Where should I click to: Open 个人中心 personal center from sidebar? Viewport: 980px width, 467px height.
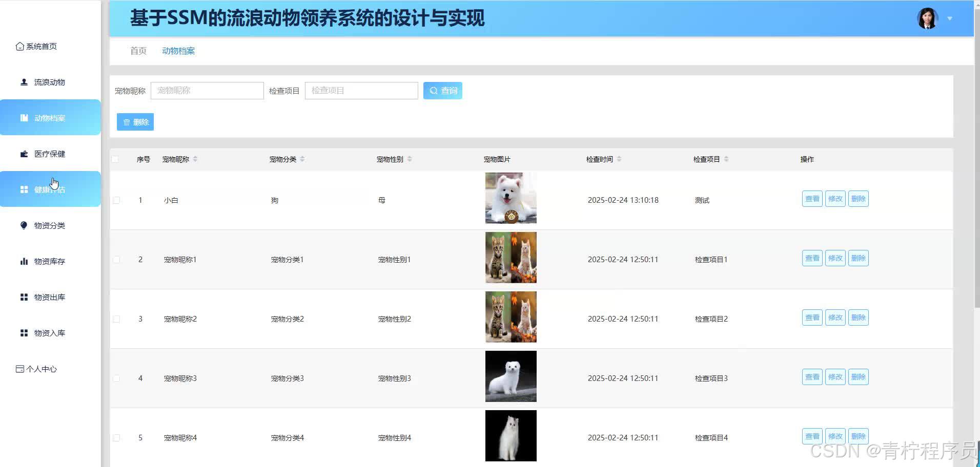point(19,368)
